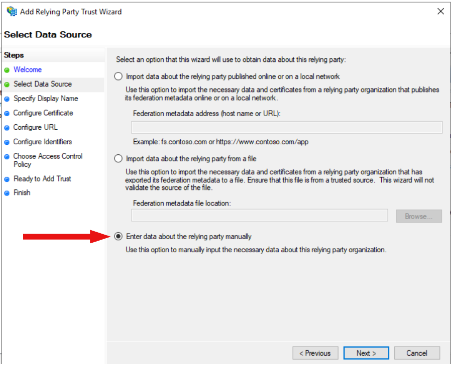Click the Federation metadata file location field

pyautogui.click(x=259, y=216)
